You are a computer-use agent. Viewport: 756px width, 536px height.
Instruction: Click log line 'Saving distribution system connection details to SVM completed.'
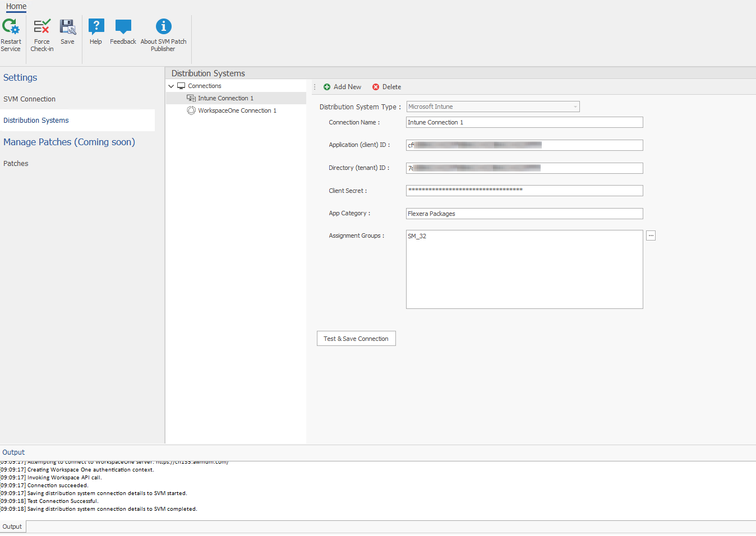(112, 509)
